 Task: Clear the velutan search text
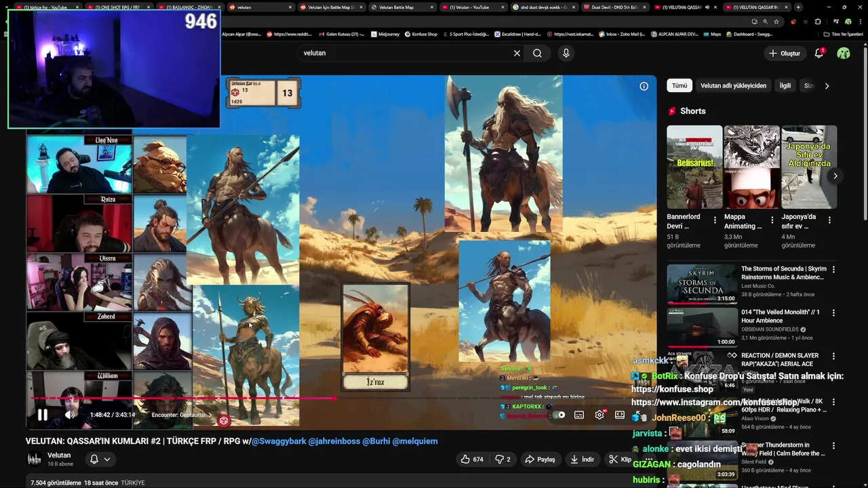[x=517, y=53]
